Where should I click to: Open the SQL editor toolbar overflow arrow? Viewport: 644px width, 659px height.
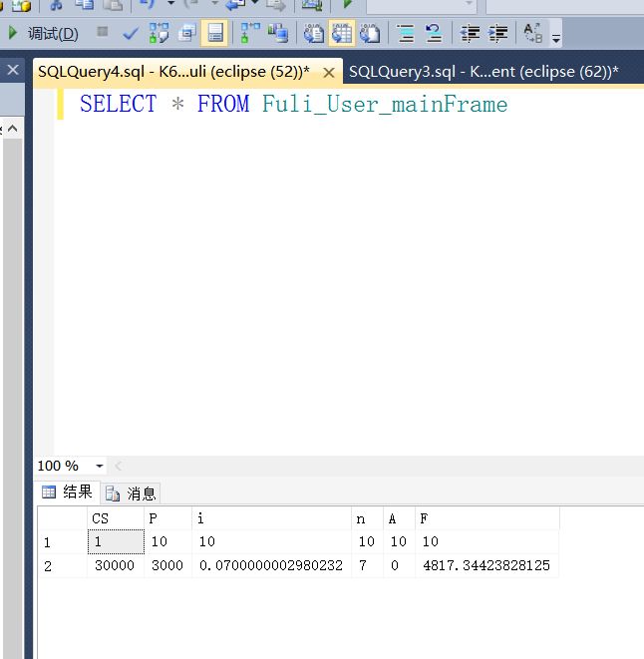pyautogui.click(x=556, y=39)
